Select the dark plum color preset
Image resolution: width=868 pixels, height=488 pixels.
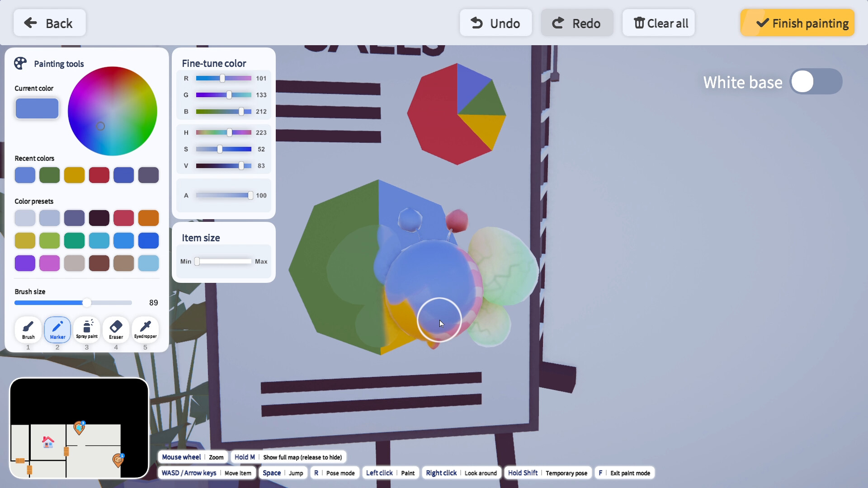point(99,218)
